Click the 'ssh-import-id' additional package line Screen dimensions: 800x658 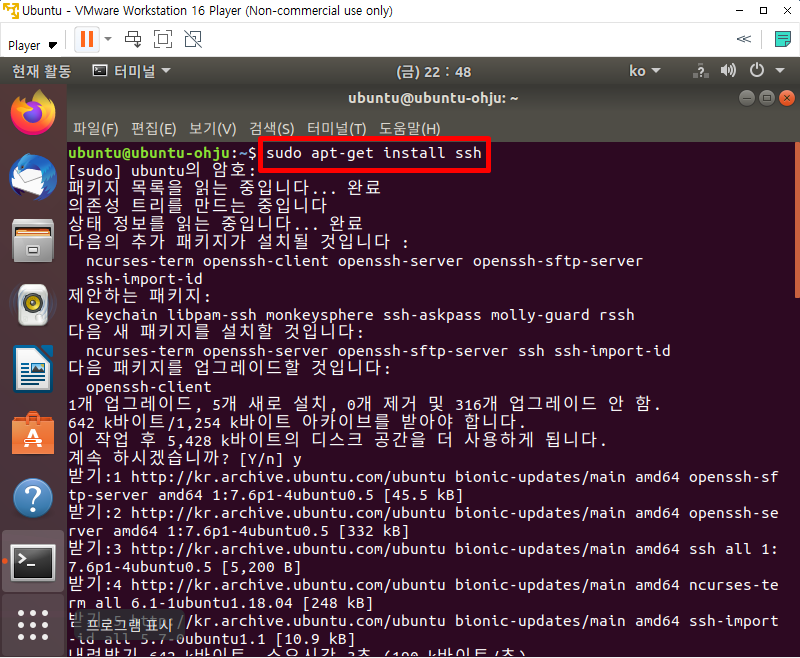point(144,279)
